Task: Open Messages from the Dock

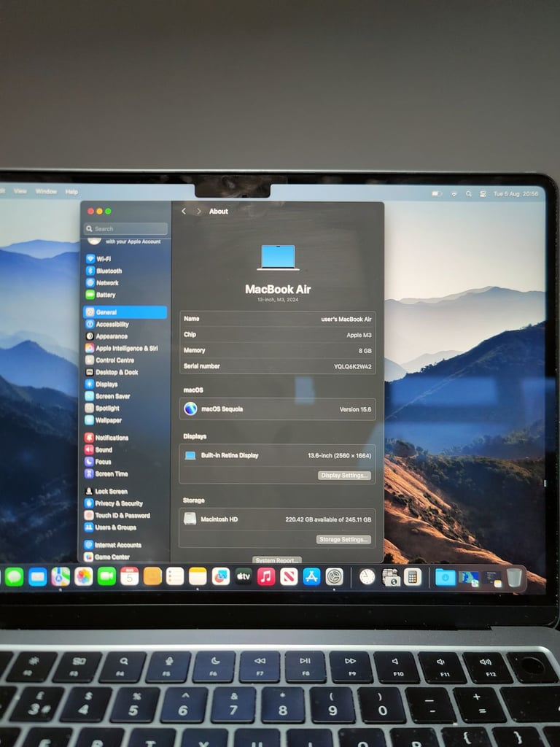Action: [15, 577]
